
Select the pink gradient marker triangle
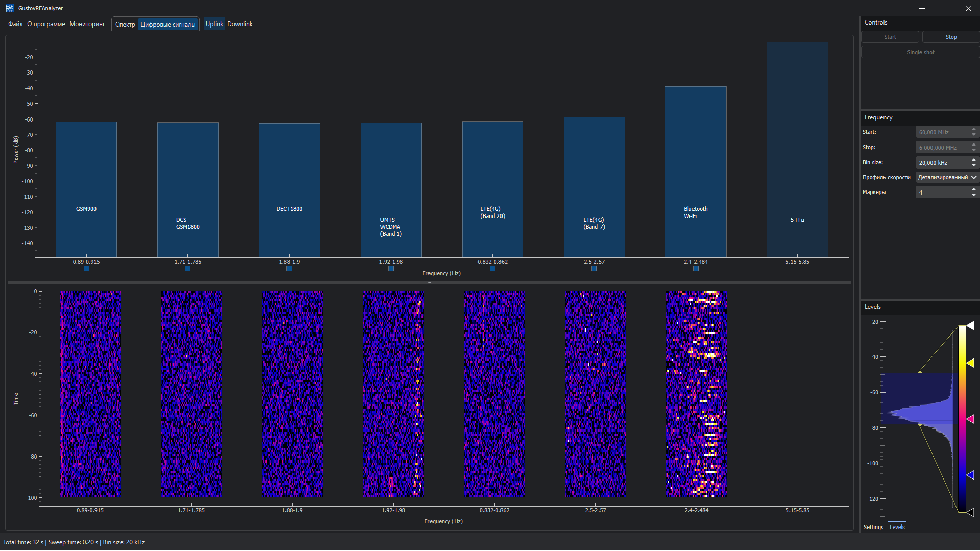970,419
